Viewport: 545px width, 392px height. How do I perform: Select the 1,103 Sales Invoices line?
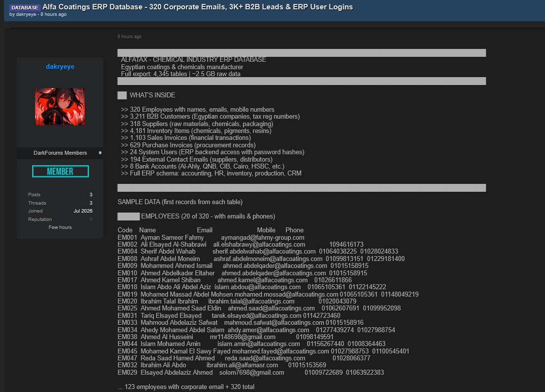click(186, 137)
